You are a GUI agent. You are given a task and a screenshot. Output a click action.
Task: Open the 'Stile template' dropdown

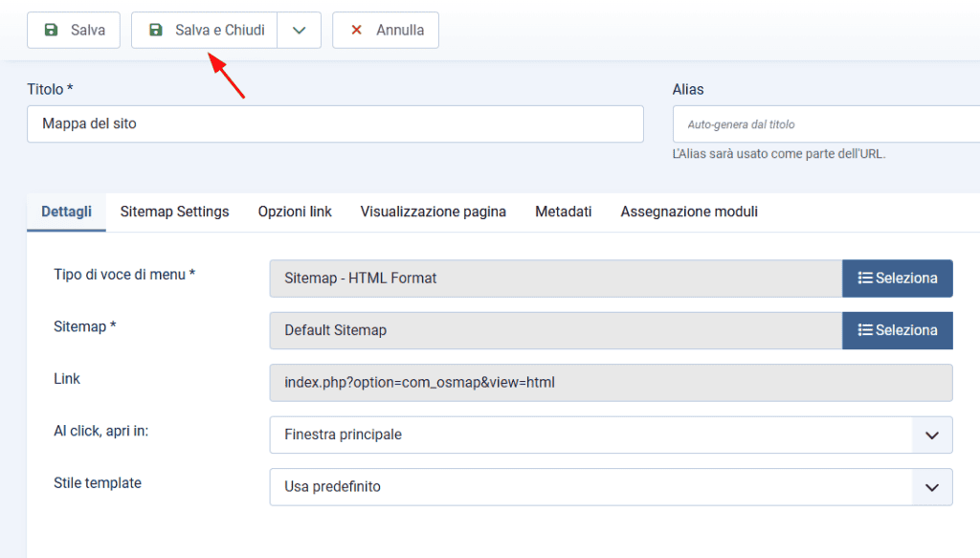click(931, 486)
